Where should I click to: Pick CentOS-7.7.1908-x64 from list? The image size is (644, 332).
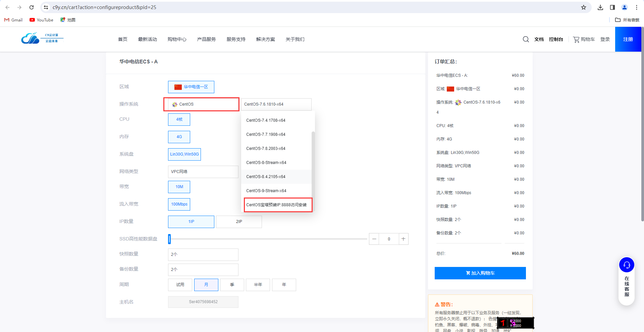click(x=276, y=134)
